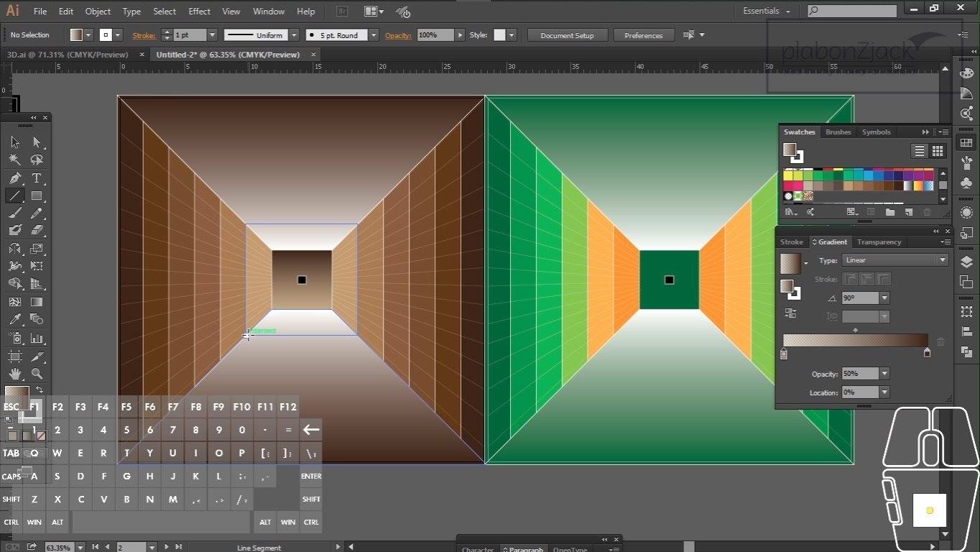Screen dimensions: 980x552
Task: Select the Scale tool
Action: [37, 249]
